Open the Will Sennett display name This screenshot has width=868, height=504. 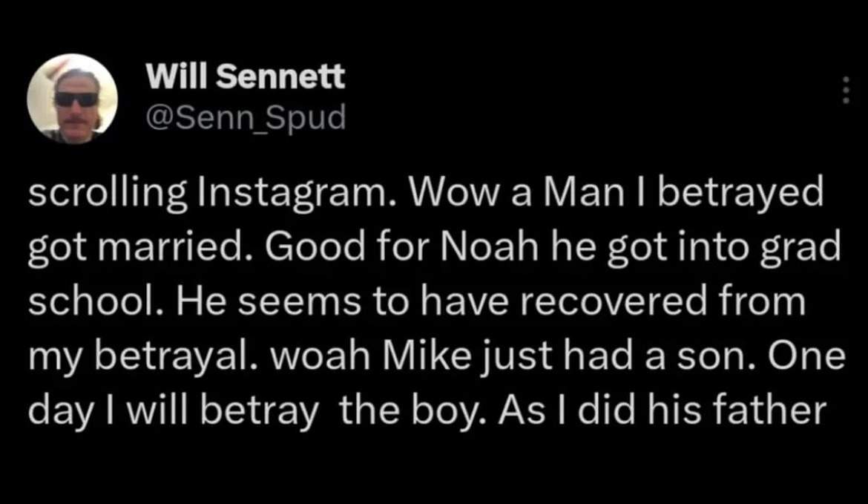click(246, 76)
